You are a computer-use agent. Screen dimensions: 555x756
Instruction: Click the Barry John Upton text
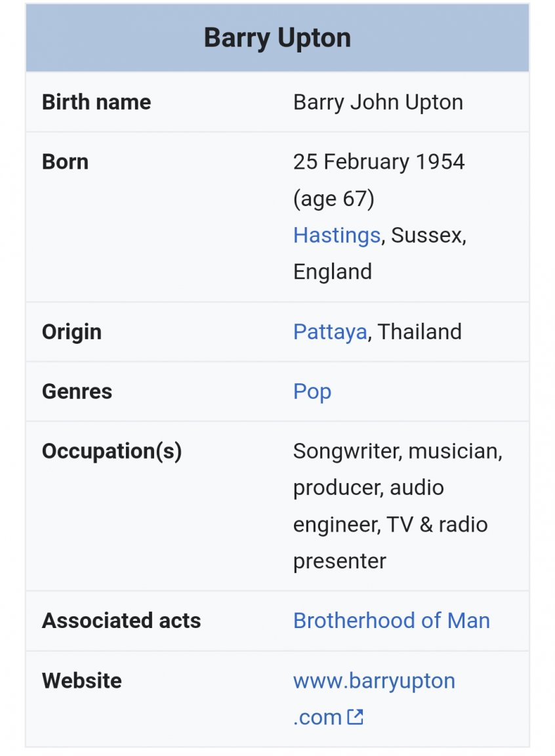[378, 102]
